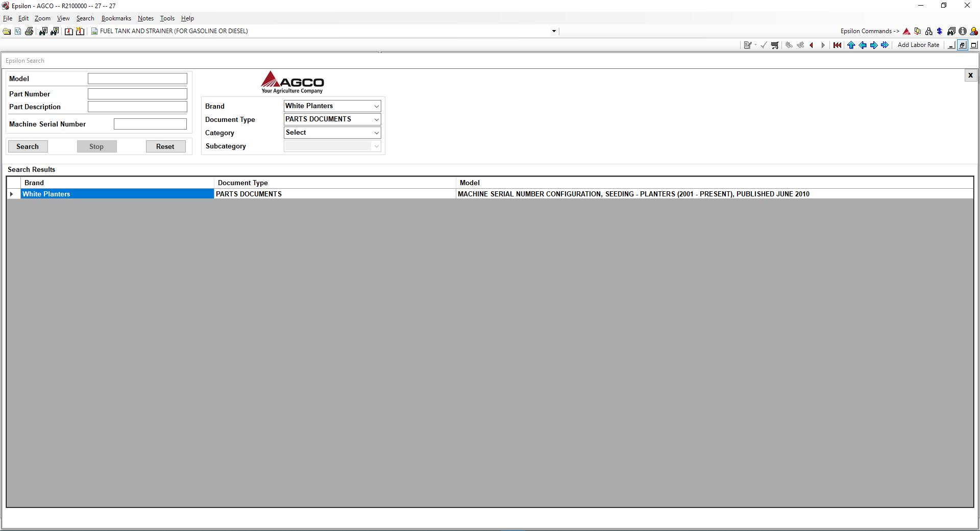Click the notepad with pencil icon
Screen dimensions: 980x531
(748, 45)
